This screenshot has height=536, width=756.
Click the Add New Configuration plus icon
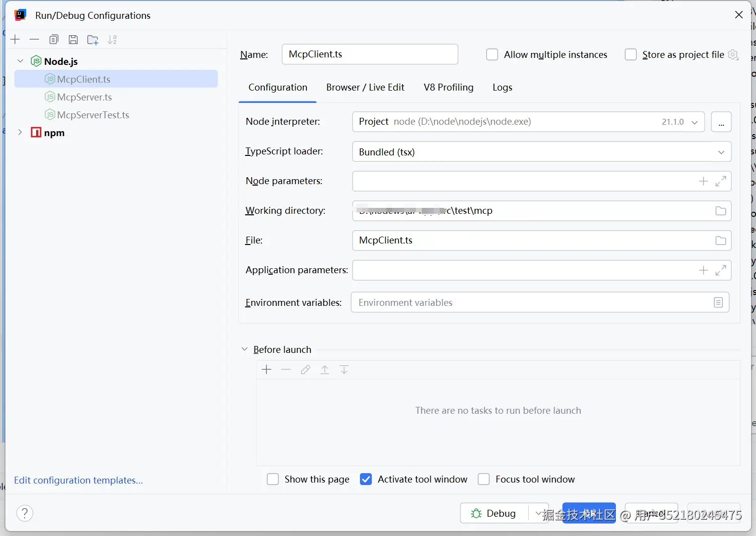(15, 40)
